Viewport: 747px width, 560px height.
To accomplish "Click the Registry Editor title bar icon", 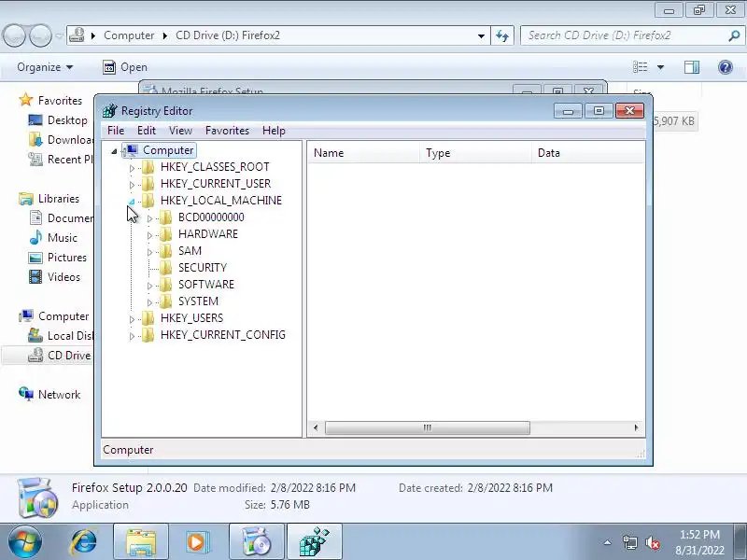I will 110,110.
